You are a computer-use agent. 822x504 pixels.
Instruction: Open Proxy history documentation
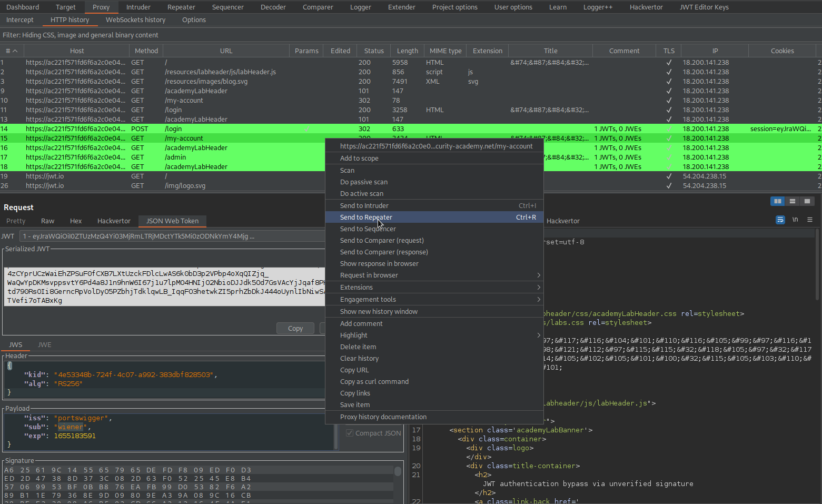pyautogui.click(x=434, y=417)
